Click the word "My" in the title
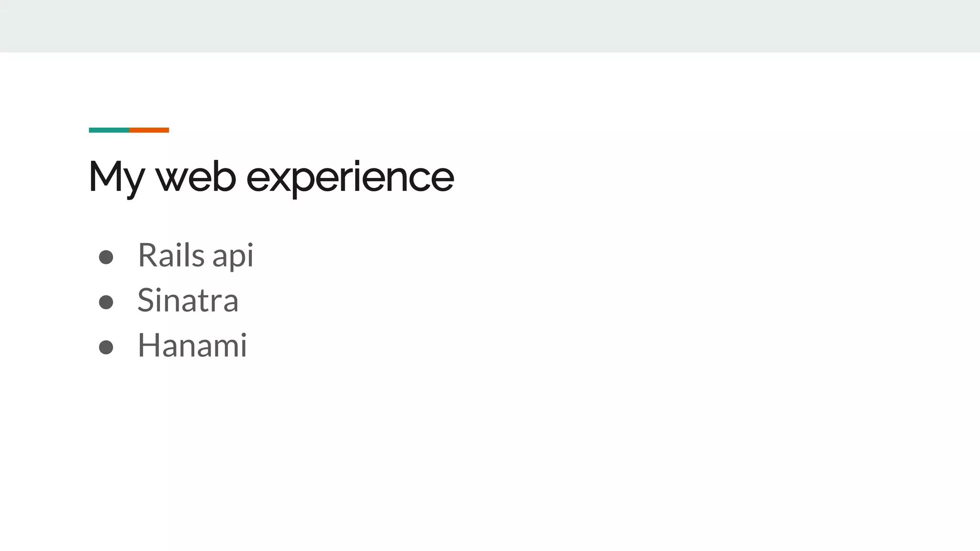 (116, 178)
